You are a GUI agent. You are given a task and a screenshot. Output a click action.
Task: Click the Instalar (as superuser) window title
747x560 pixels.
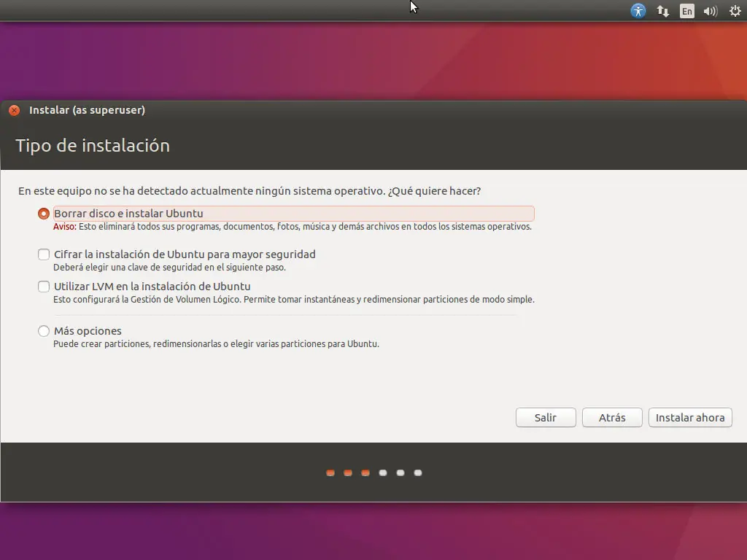(x=88, y=110)
